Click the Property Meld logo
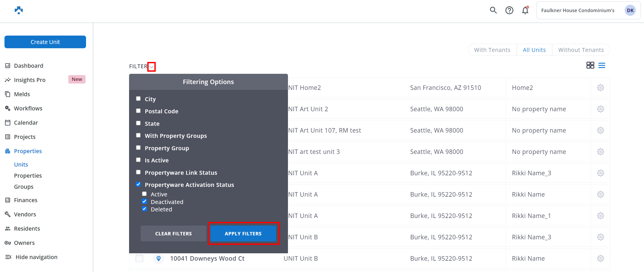 19,10
